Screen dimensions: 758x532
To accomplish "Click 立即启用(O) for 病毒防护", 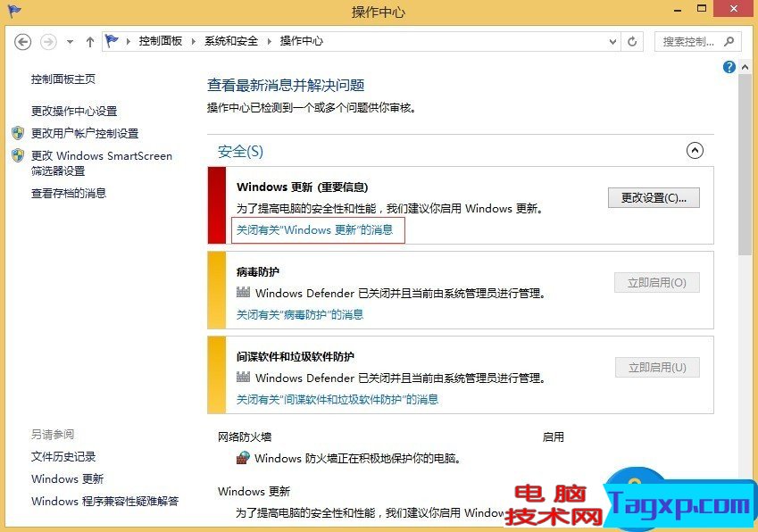I will pos(657,283).
